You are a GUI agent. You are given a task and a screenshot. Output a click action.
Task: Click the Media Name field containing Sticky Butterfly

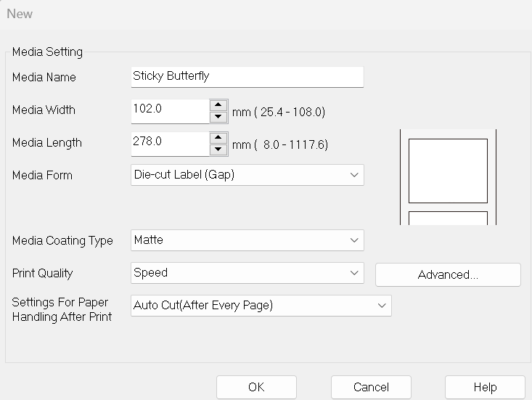pos(247,76)
